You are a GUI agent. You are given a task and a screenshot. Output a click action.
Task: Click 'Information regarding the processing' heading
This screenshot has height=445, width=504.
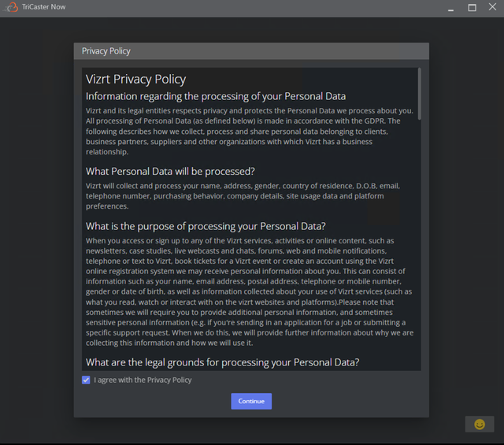[216, 96]
